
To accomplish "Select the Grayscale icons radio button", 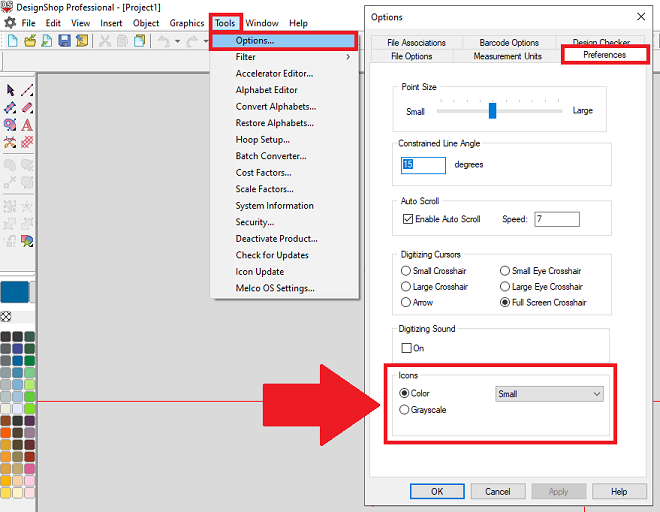I will (x=405, y=410).
